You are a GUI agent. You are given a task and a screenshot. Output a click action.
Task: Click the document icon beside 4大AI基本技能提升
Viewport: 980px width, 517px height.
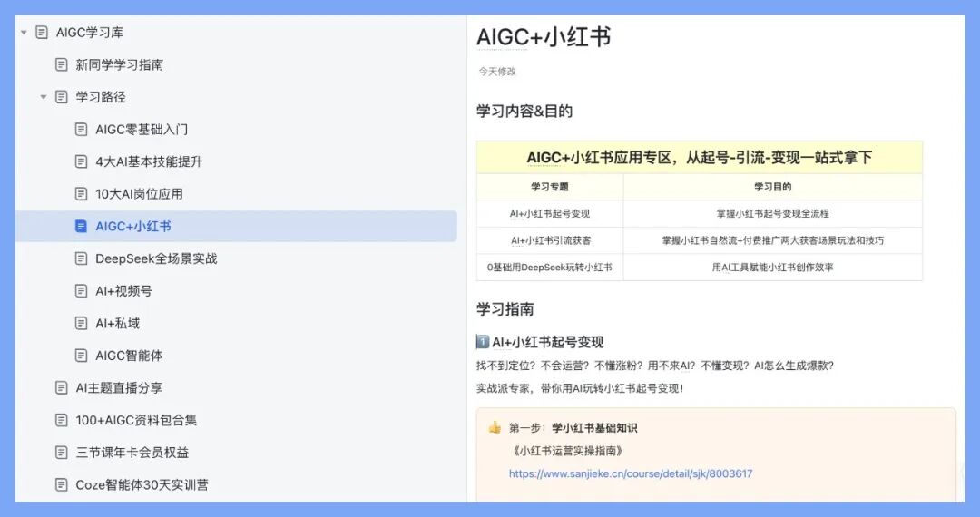pos(82,161)
